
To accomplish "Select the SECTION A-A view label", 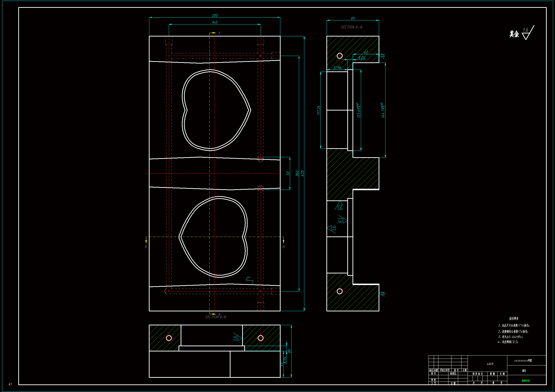I will (x=351, y=27).
